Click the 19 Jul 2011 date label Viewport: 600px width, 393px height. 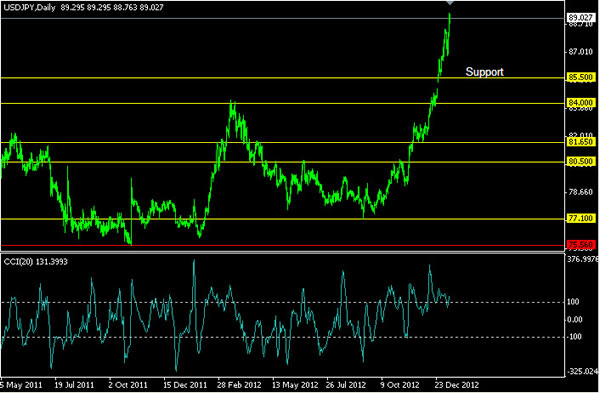[x=74, y=385]
